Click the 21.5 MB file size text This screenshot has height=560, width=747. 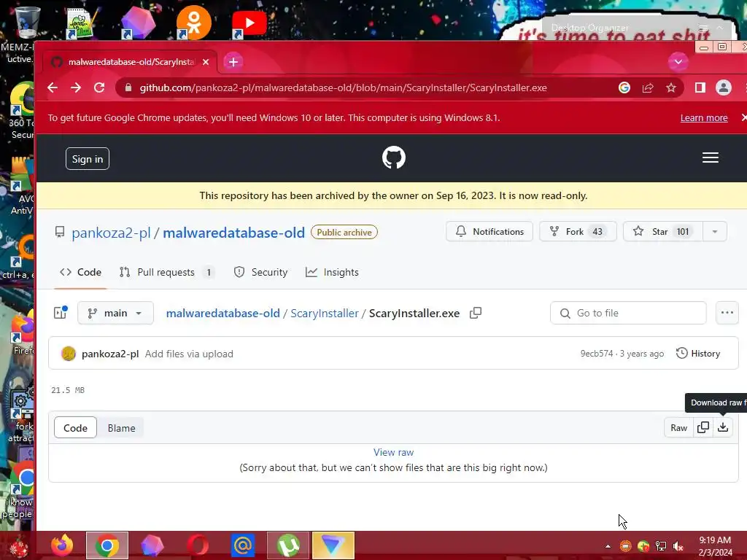[x=68, y=390]
